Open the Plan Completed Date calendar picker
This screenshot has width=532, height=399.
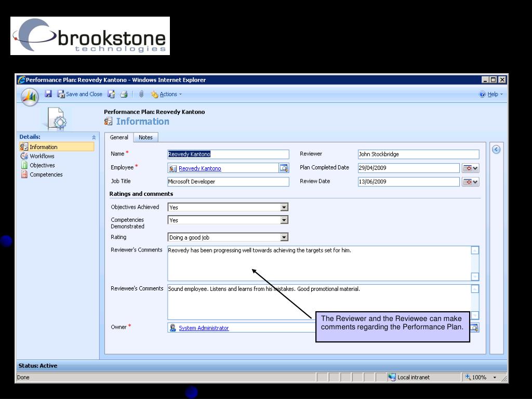coord(470,168)
